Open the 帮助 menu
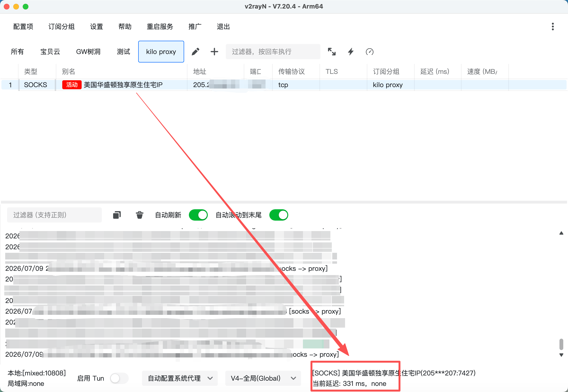The image size is (568, 392). pyautogui.click(x=125, y=27)
